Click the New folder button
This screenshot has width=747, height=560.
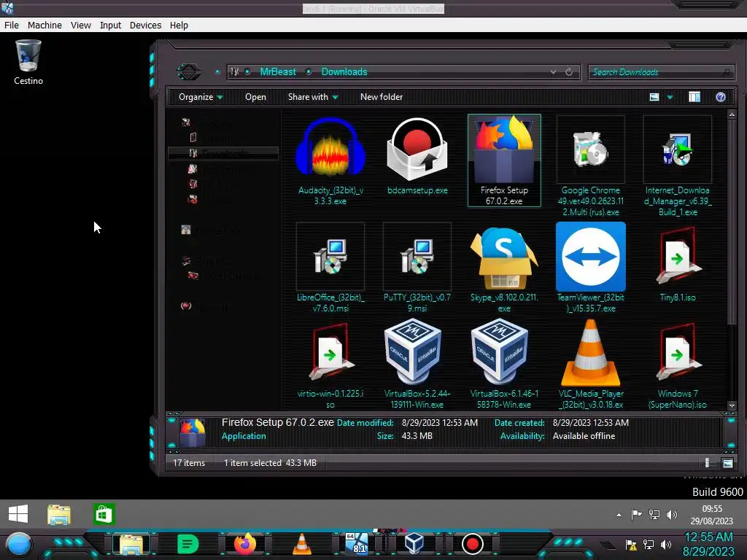pos(382,97)
